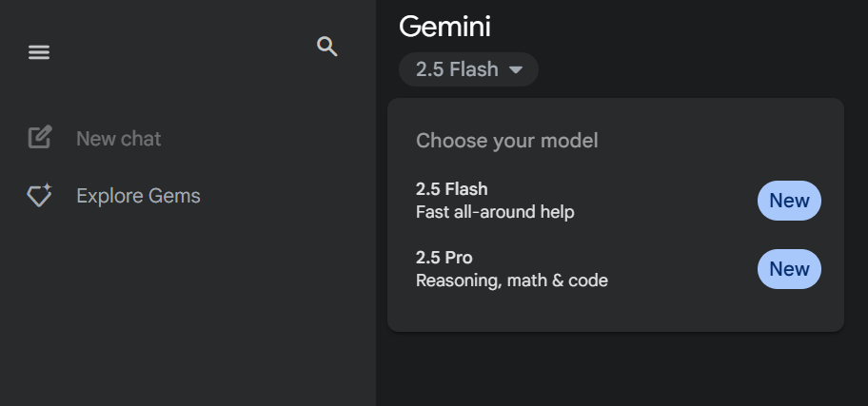
Task: Click the New badge beside 2.5 Pro
Action: tap(789, 269)
